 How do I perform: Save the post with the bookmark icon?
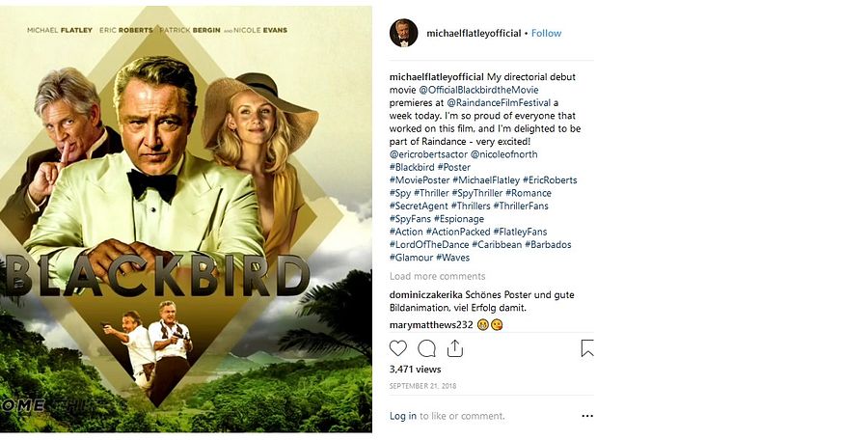pyautogui.click(x=586, y=348)
